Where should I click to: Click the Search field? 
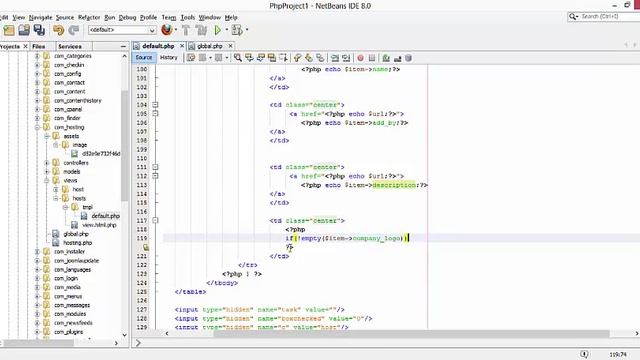(x=604, y=16)
